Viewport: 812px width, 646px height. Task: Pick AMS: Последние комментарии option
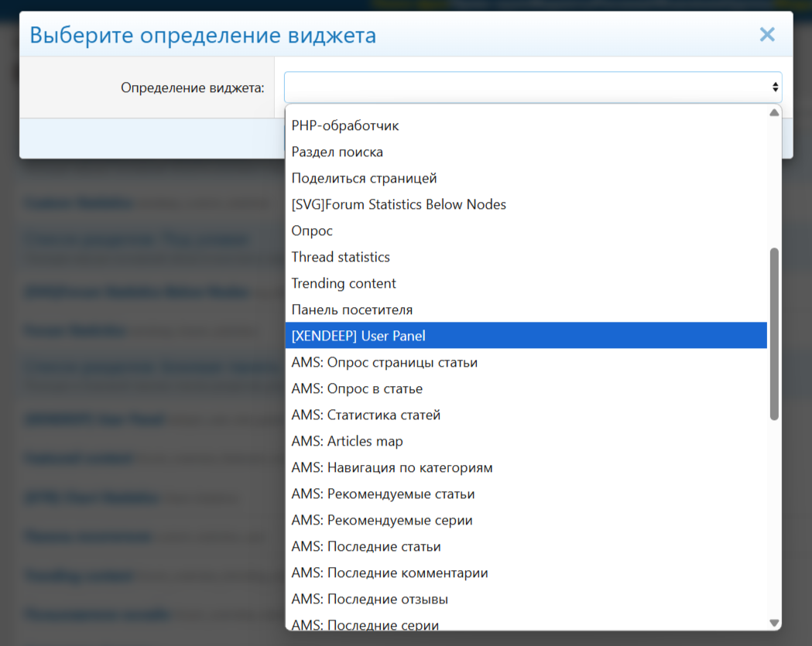(389, 573)
